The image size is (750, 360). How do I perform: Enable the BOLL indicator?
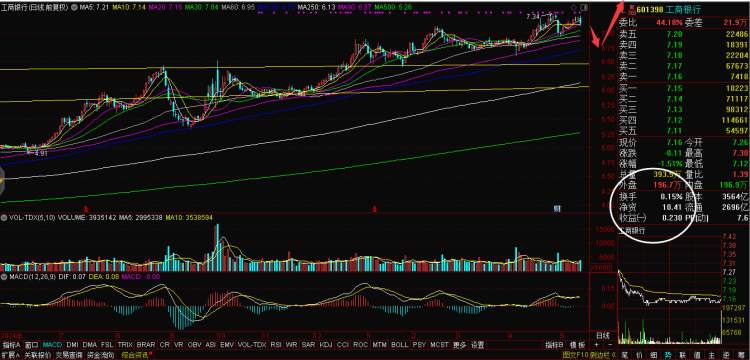(x=399, y=345)
